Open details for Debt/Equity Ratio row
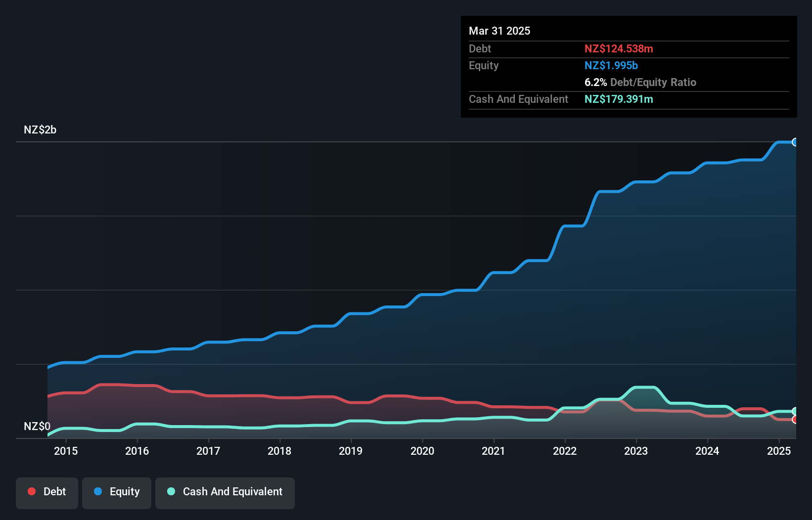Image resolution: width=812 pixels, height=520 pixels. 640,82
